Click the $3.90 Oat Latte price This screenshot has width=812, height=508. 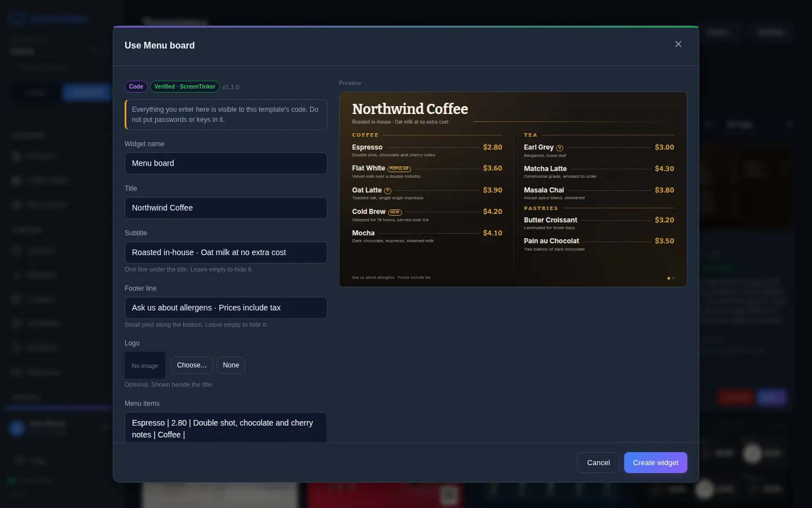click(x=492, y=190)
